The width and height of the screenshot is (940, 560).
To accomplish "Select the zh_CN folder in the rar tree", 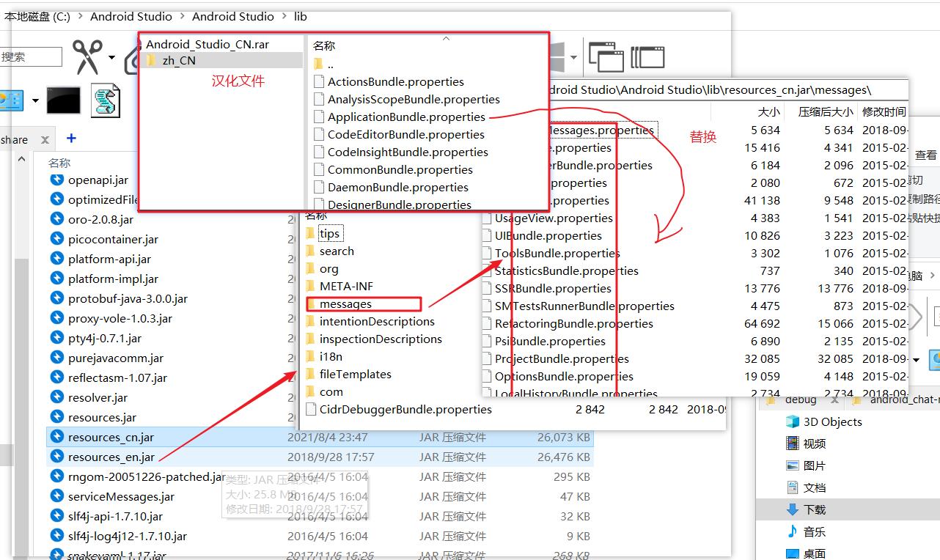I will (x=179, y=61).
